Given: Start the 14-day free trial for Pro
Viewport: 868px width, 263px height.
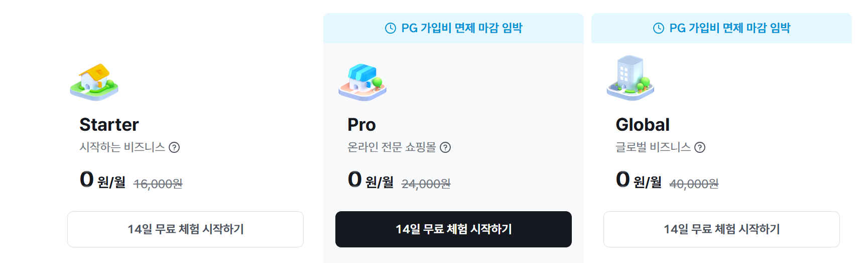Looking at the screenshot, I should (453, 229).
